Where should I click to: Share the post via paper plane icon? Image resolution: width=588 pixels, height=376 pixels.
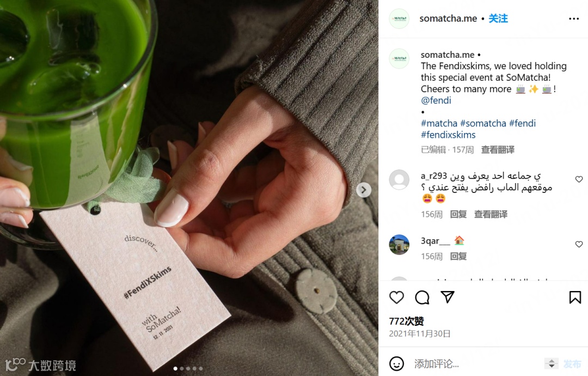[x=448, y=297]
